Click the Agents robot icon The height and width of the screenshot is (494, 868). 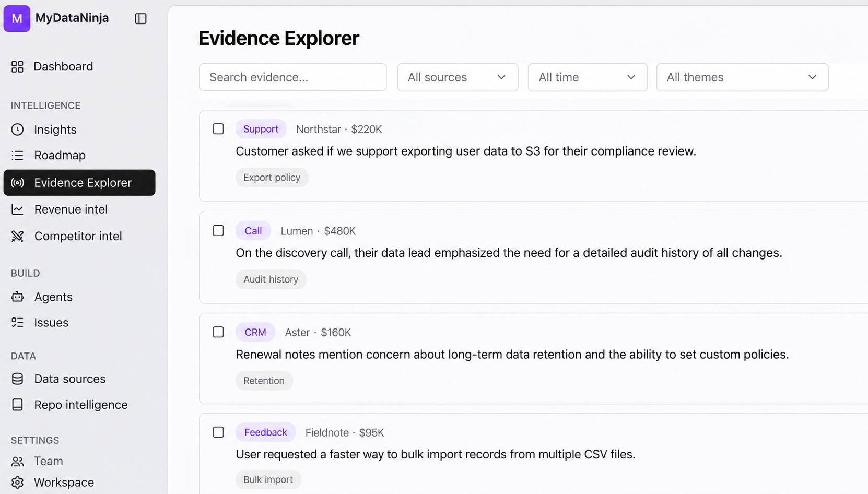click(17, 297)
